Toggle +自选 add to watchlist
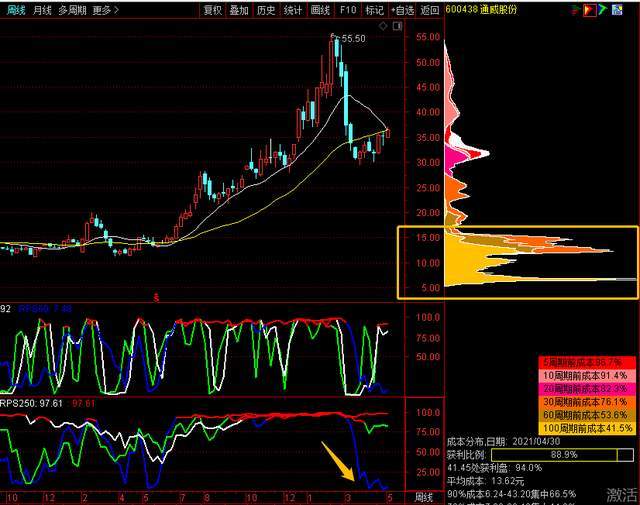 pyautogui.click(x=401, y=10)
